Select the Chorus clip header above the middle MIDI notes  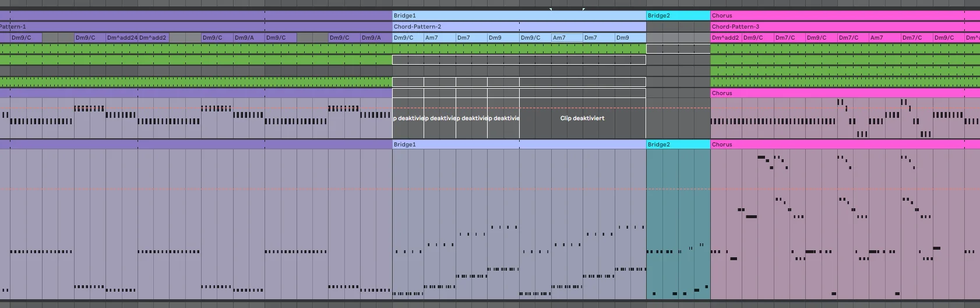[x=845, y=93]
